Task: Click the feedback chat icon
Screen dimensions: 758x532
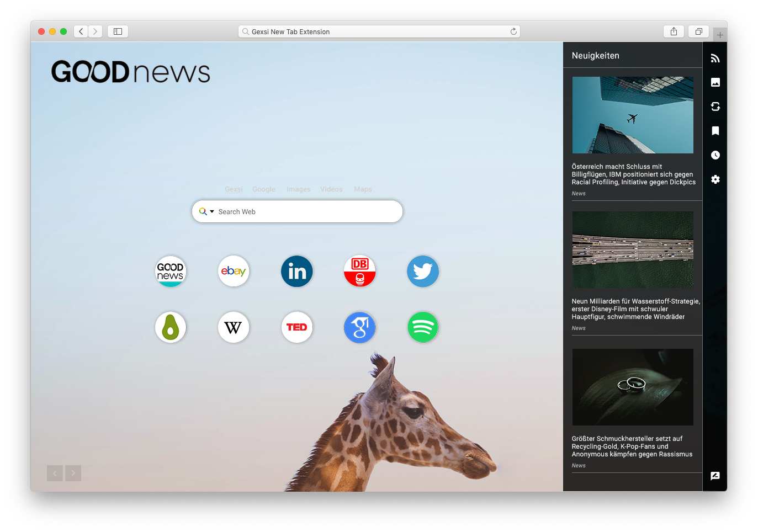Action: [x=715, y=476]
